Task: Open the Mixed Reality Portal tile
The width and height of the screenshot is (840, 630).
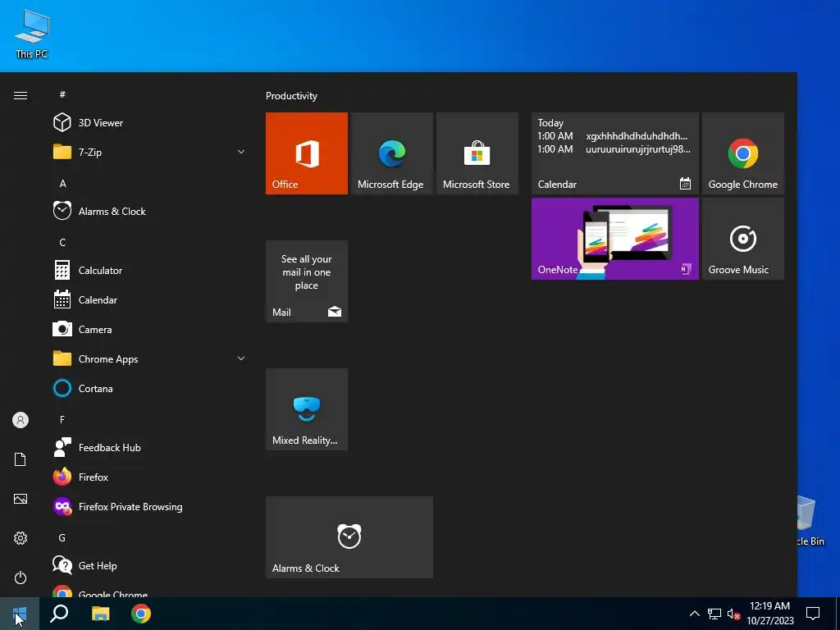Action: [307, 409]
